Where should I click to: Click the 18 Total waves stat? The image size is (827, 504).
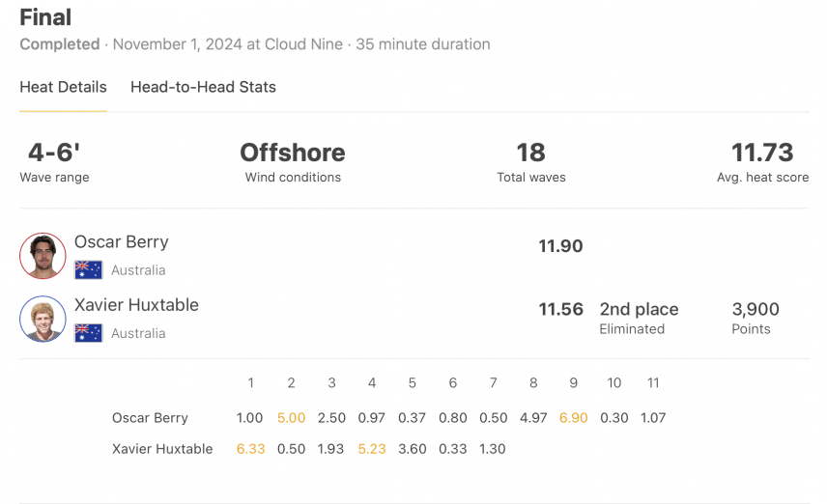(x=531, y=162)
